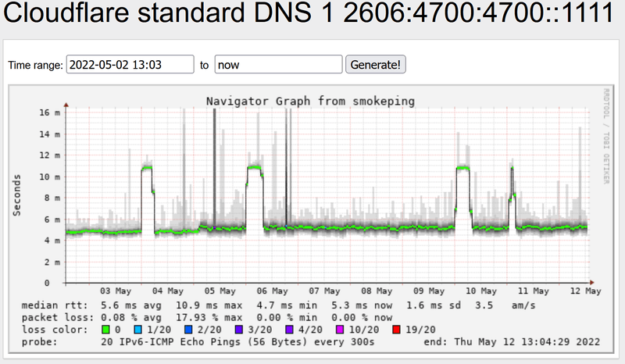Click the '06 May' x-axis date label
625x364 pixels.
click(272, 291)
